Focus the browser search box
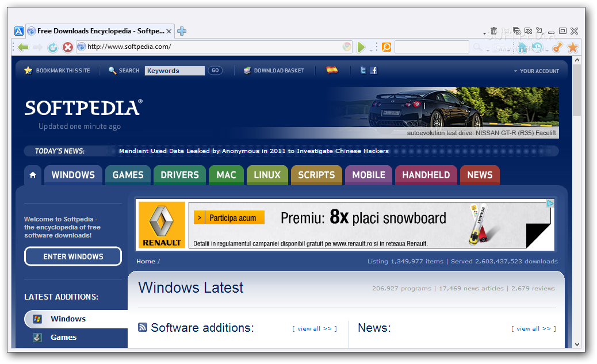 point(432,47)
